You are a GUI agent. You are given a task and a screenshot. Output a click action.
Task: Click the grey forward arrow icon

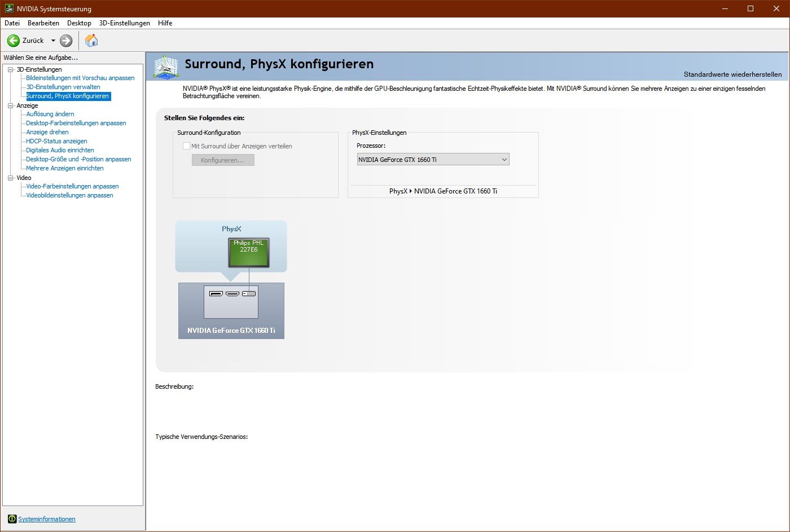[66, 41]
